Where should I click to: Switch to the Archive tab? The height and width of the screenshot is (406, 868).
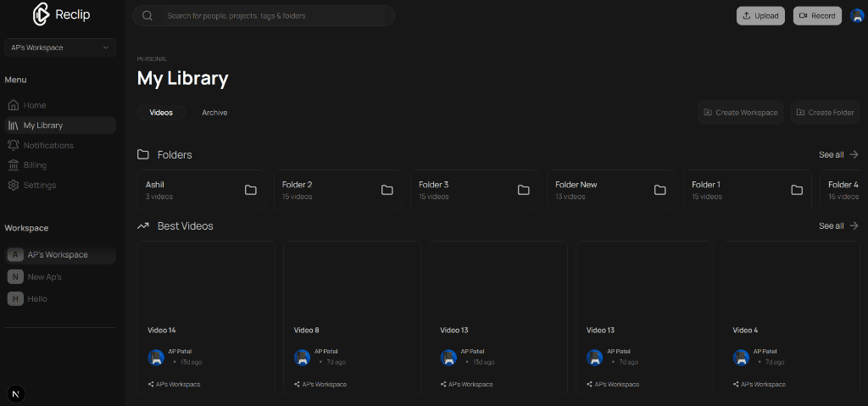tap(214, 113)
